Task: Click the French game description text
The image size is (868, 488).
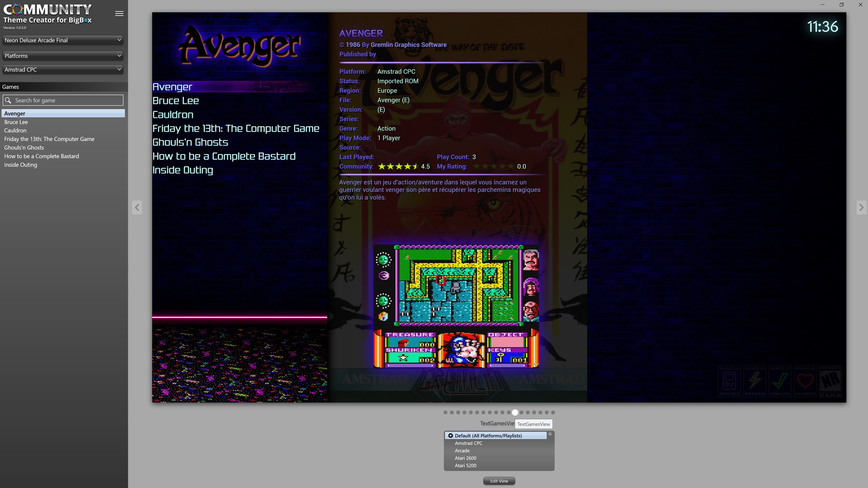Action: pyautogui.click(x=440, y=190)
